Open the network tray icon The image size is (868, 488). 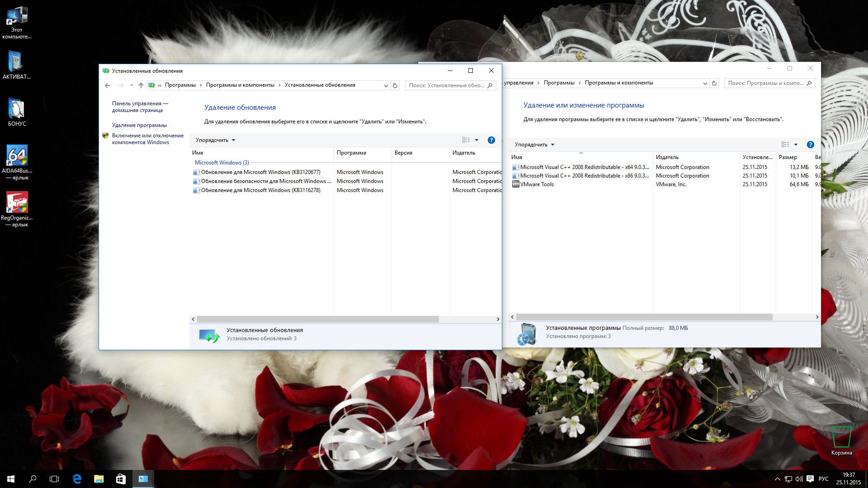788,479
